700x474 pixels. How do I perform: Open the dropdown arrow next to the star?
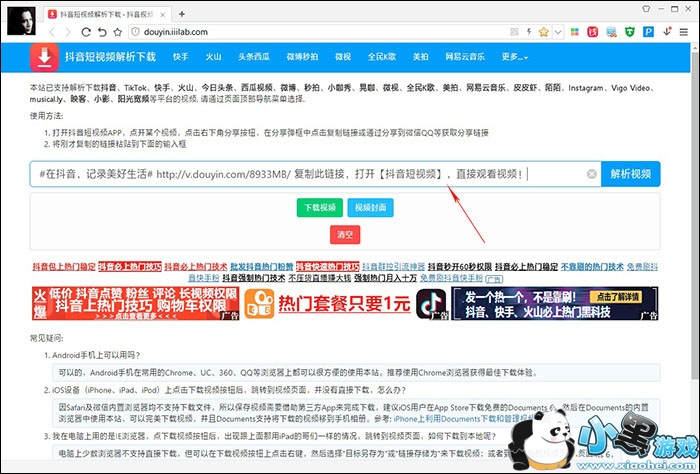pyautogui.click(x=558, y=32)
